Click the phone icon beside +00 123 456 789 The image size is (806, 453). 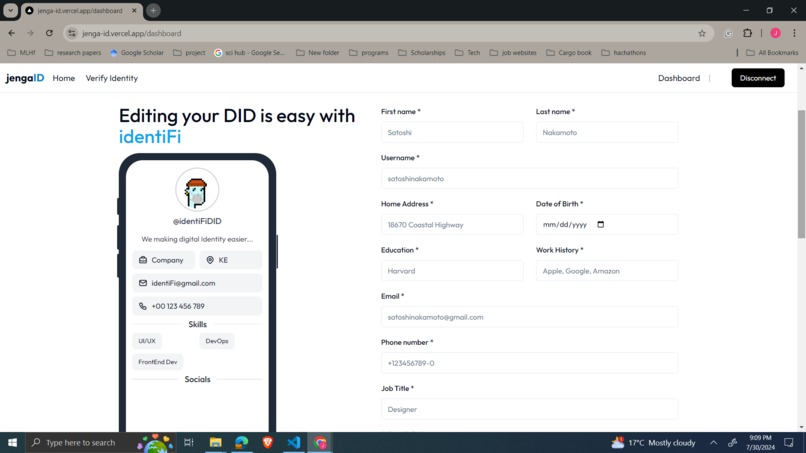coord(143,306)
